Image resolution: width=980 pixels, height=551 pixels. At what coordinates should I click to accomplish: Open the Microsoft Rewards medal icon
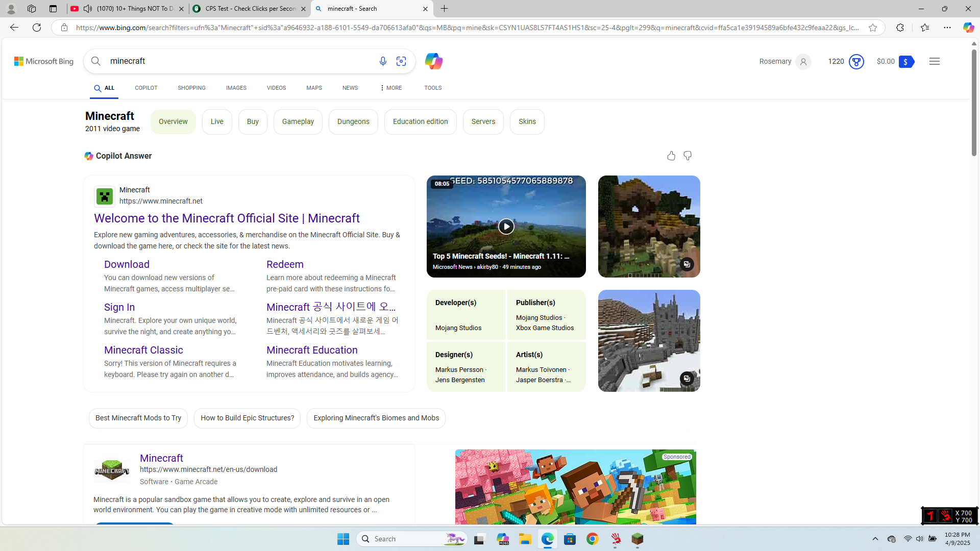click(x=856, y=62)
